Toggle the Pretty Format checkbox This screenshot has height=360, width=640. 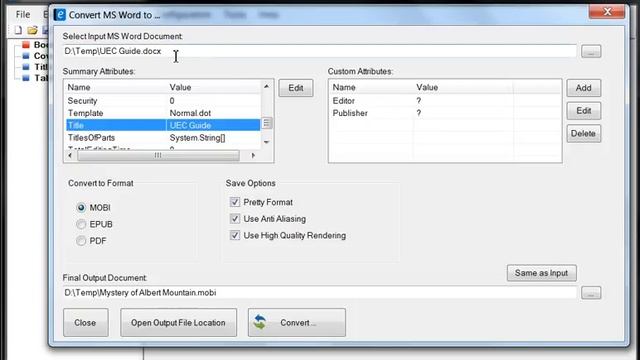pyautogui.click(x=235, y=202)
